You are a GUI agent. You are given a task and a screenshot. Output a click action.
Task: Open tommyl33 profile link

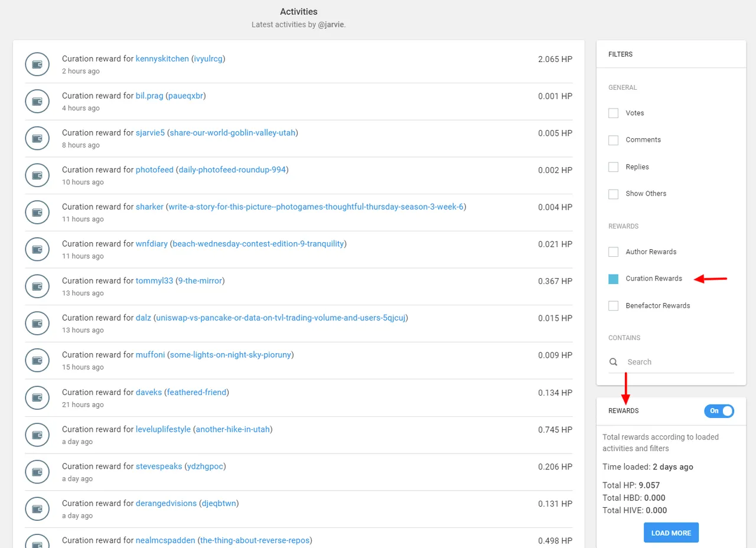tap(154, 281)
